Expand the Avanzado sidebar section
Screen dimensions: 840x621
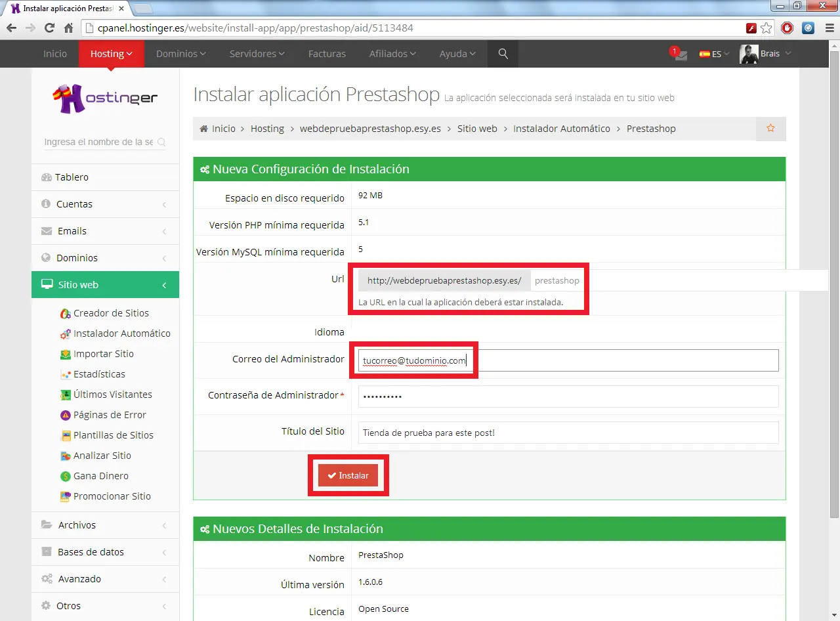tap(105, 579)
